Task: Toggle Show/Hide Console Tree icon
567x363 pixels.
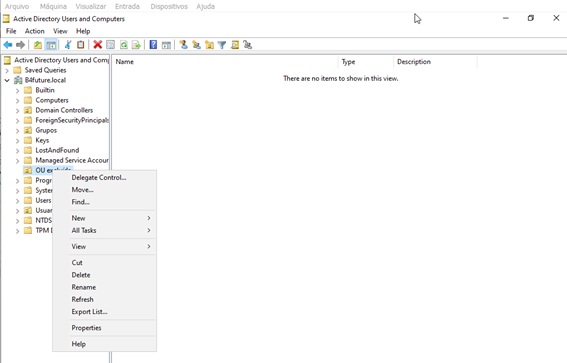Action: [x=51, y=45]
